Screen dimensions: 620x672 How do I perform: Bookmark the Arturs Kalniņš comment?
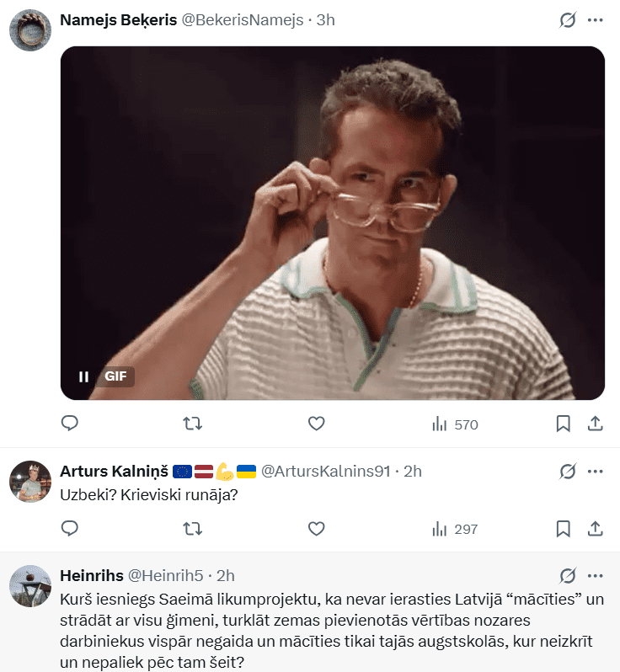coord(564,529)
